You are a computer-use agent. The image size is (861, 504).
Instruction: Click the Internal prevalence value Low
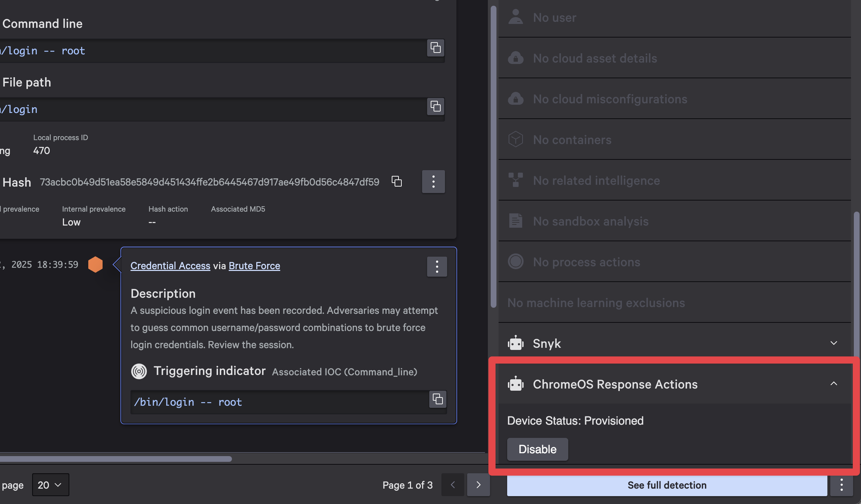click(71, 222)
